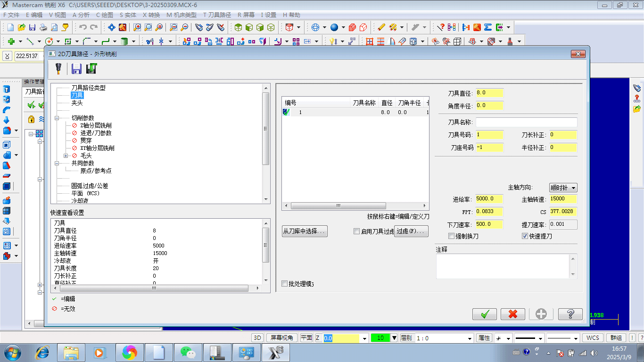The width and height of the screenshot is (644, 362).
Task: Click the green-arrow save defaults icon in the dialog
Action: 91,69
